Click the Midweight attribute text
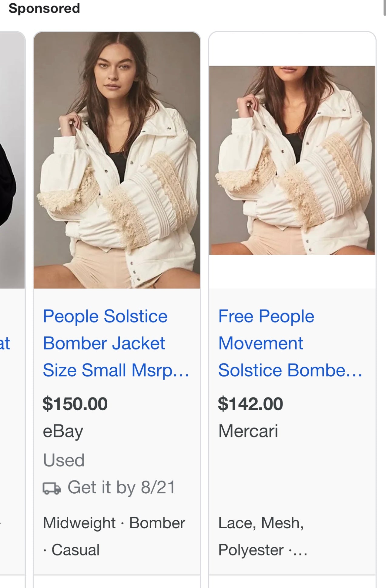389x588 pixels. [79, 523]
